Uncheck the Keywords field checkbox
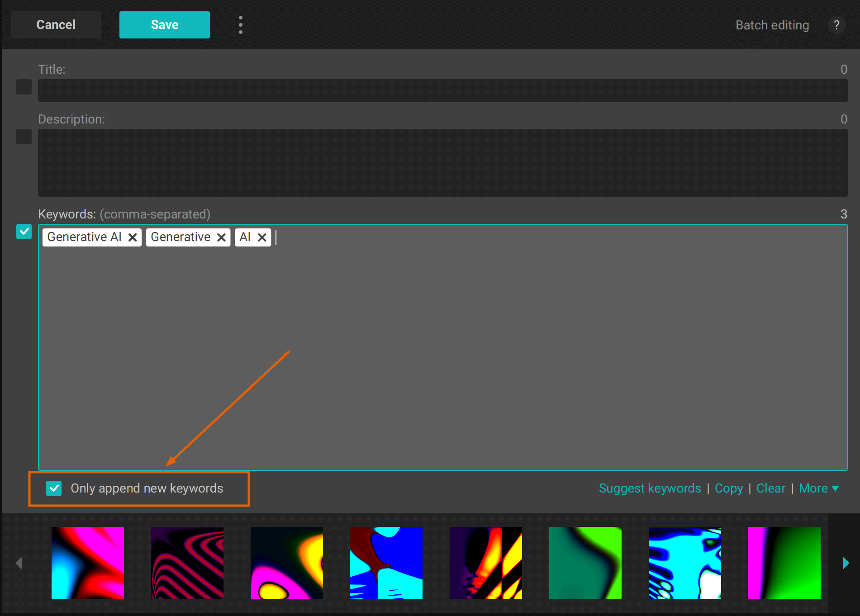 (24, 232)
